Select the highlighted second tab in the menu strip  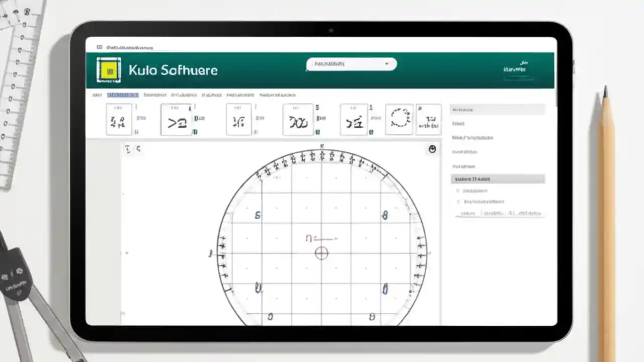(123, 95)
